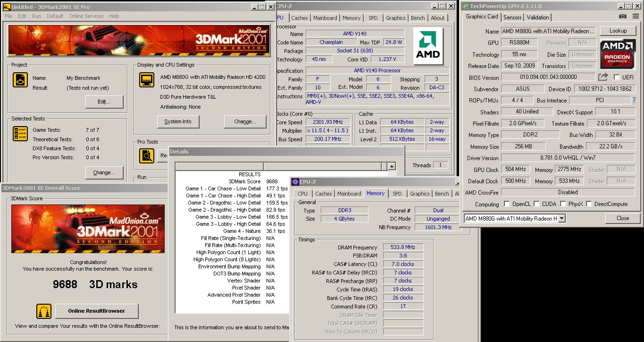Click the Threads value field in CPU-Z
The height and width of the screenshot is (342, 644).
click(441, 165)
